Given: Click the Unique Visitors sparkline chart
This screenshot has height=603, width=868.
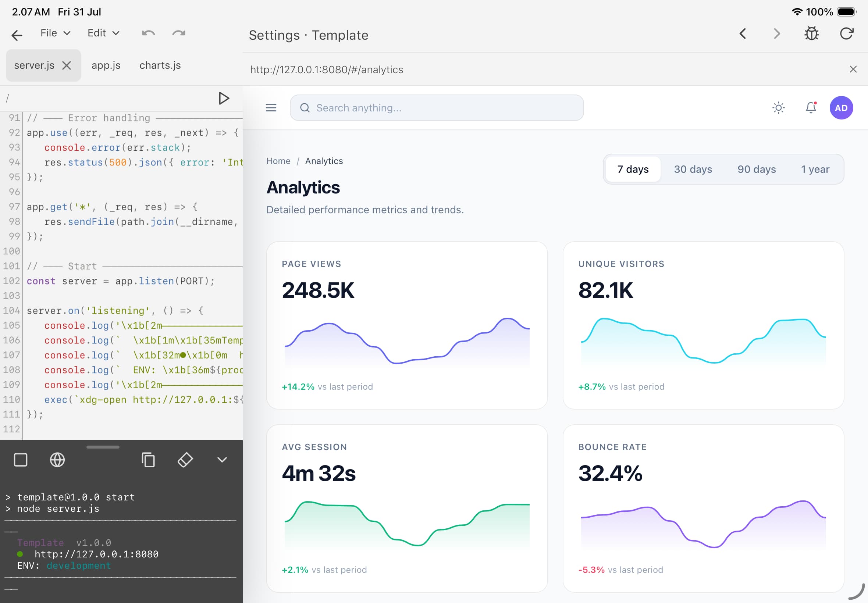Looking at the screenshot, I should pyautogui.click(x=703, y=342).
